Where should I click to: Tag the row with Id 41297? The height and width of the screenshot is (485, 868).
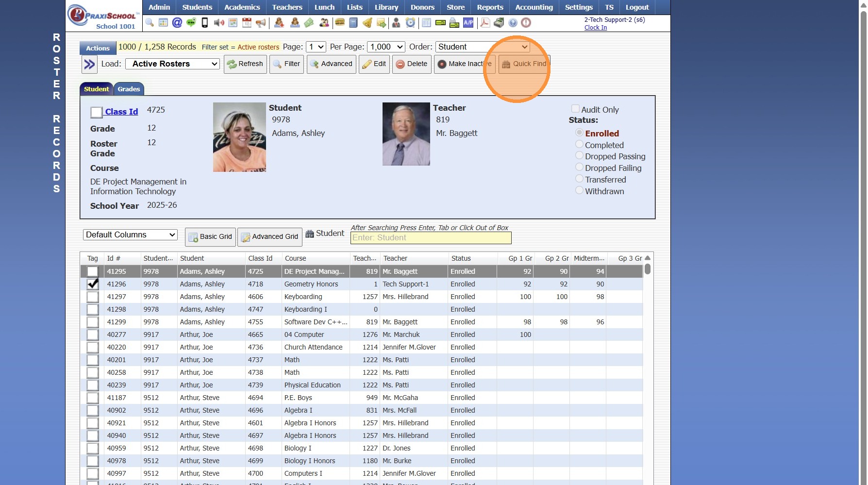[x=92, y=297]
